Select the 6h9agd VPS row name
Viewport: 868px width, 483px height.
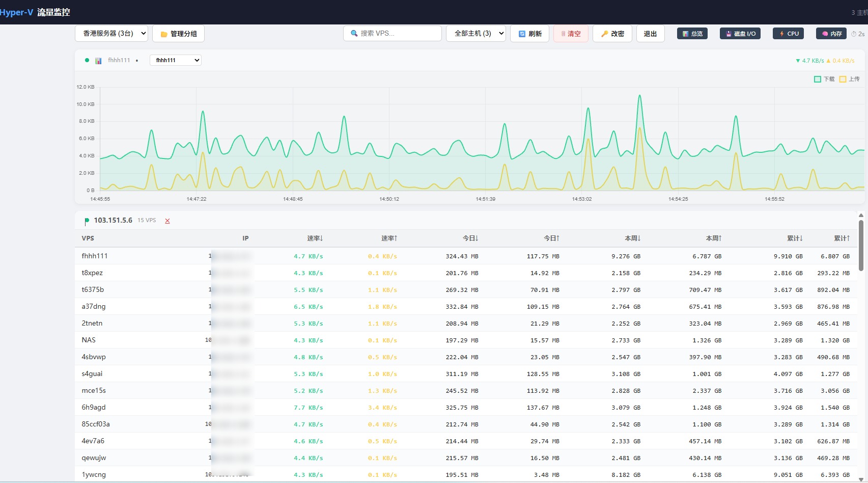[x=94, y=408]
